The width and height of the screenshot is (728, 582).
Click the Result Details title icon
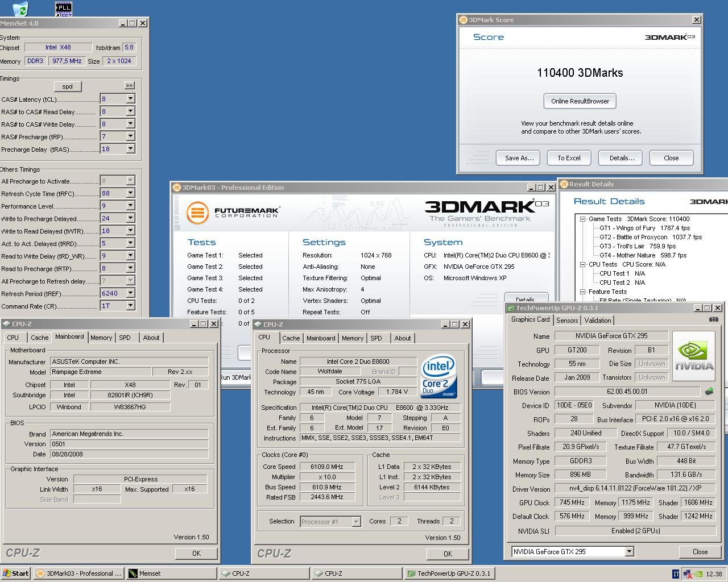(564, 184)
